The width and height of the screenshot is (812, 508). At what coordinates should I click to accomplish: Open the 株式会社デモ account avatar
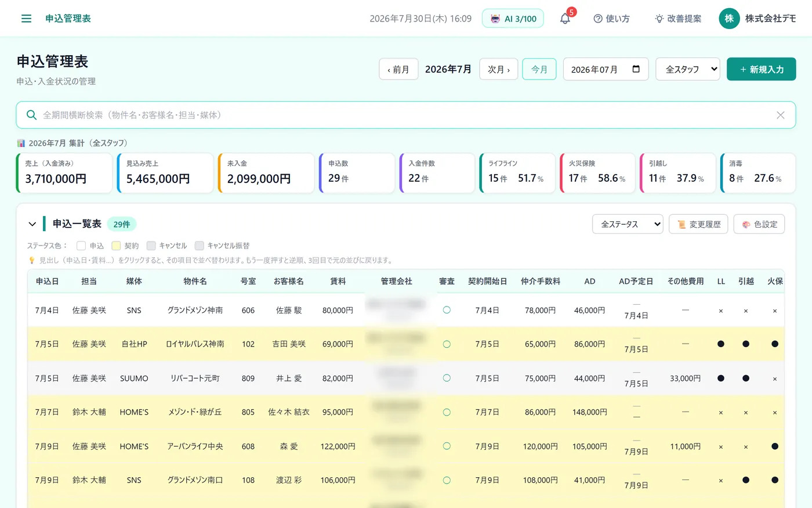[x=729, y=19]
